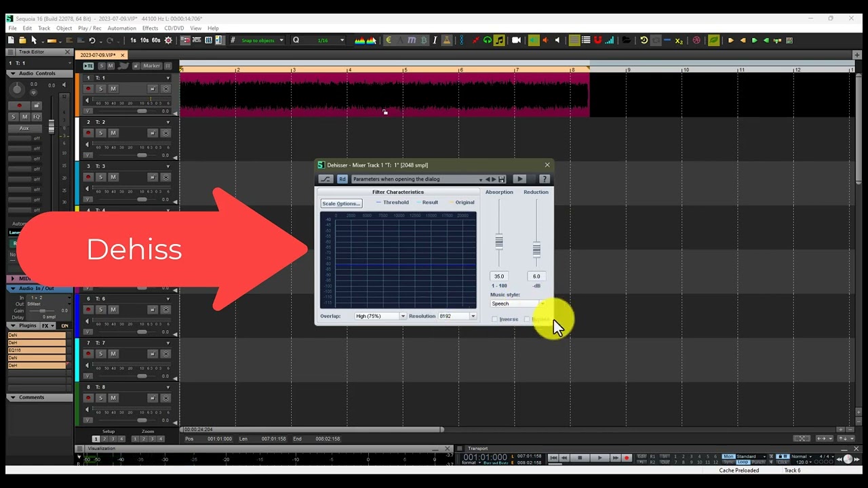Open a project with the folder icon
Viewport: 868px width, 488px height.
point(22,40)
